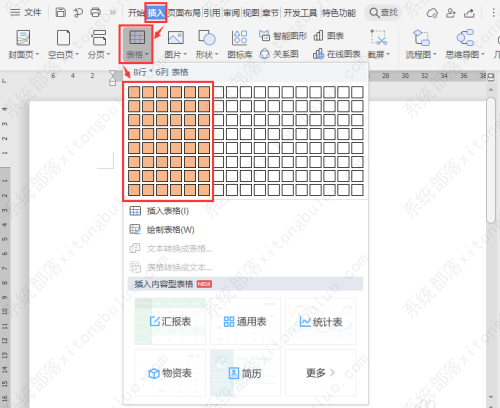Viewport: 500px width, 408px height.
Task: Open the 文件 menu
Action: (x=26, y=13)
